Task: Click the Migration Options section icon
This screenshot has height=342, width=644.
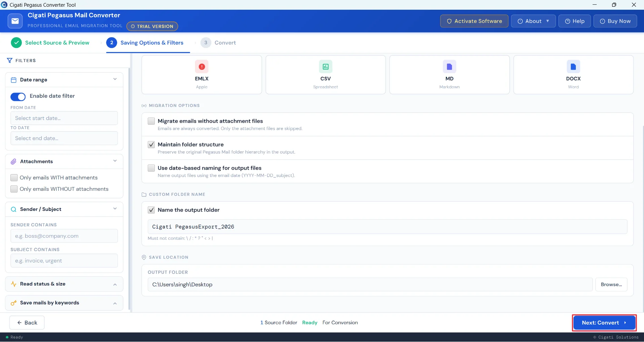Action: pos(144,106)
